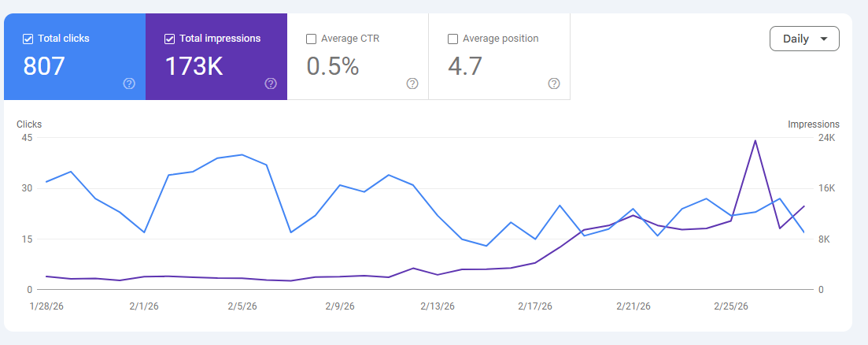Click the 1/28/26 date axis label
The height and width of the screenshot is (345, 868).
click(x=46, y=306)
